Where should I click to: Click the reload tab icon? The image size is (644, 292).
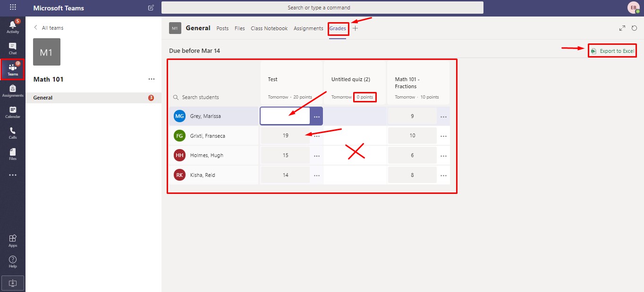(x=635, y=28)
